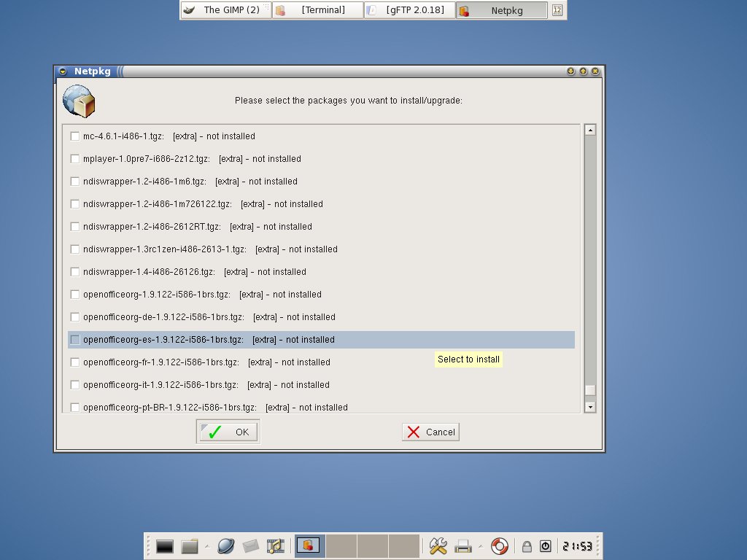This screenshot has height=560, width=747.
Task: Check ndiswrapper-1.4-i486-26126.tgz checkbox
Action: point(75,272)
